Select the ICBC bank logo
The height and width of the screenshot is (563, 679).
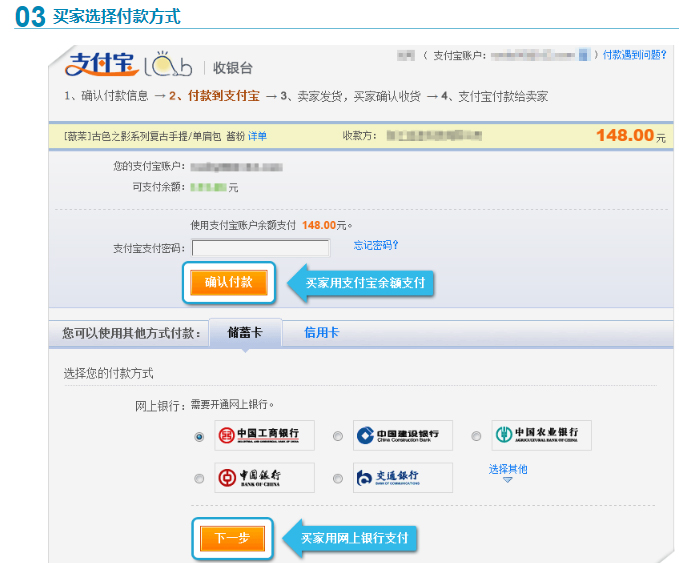pyautogui.click(x=264, y=435)
